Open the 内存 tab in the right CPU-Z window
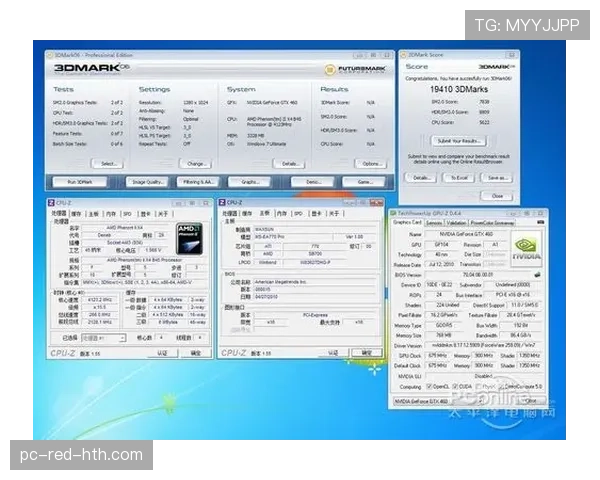Screen dimensions: 600x480 click(282, 213)
